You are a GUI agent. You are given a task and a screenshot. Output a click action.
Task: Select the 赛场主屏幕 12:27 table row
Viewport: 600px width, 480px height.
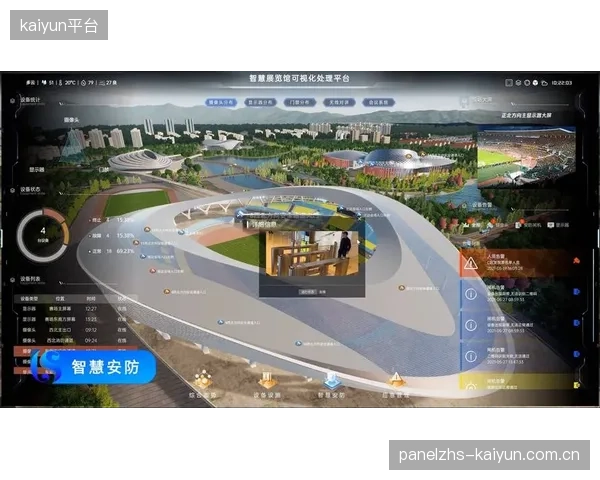75,309
